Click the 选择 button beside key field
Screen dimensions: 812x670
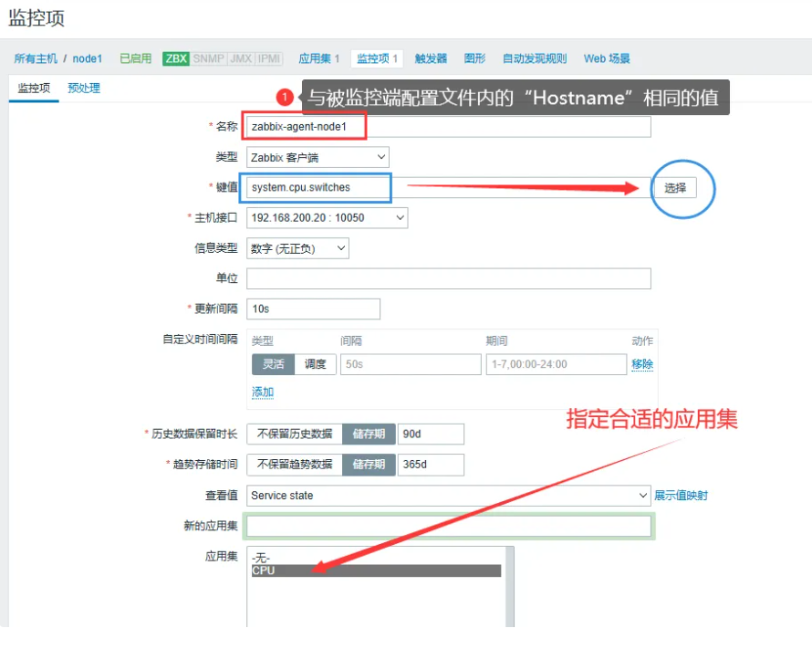(674, 188)
